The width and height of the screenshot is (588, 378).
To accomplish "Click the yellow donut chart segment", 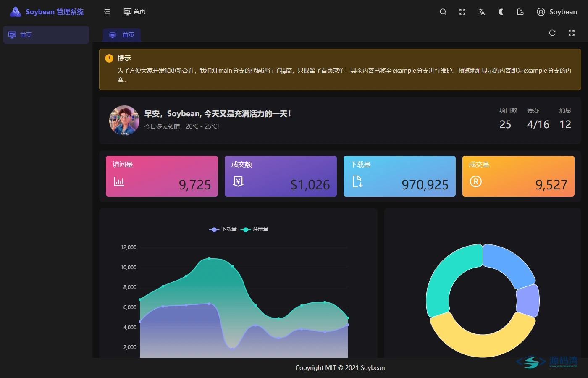I will pyautogui.click(x=483, y=344).
